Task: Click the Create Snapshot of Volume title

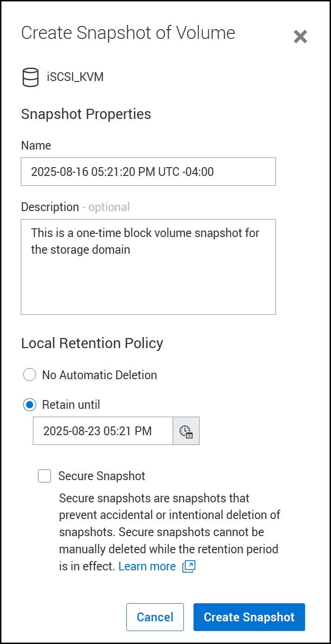Action: point(128,33)
